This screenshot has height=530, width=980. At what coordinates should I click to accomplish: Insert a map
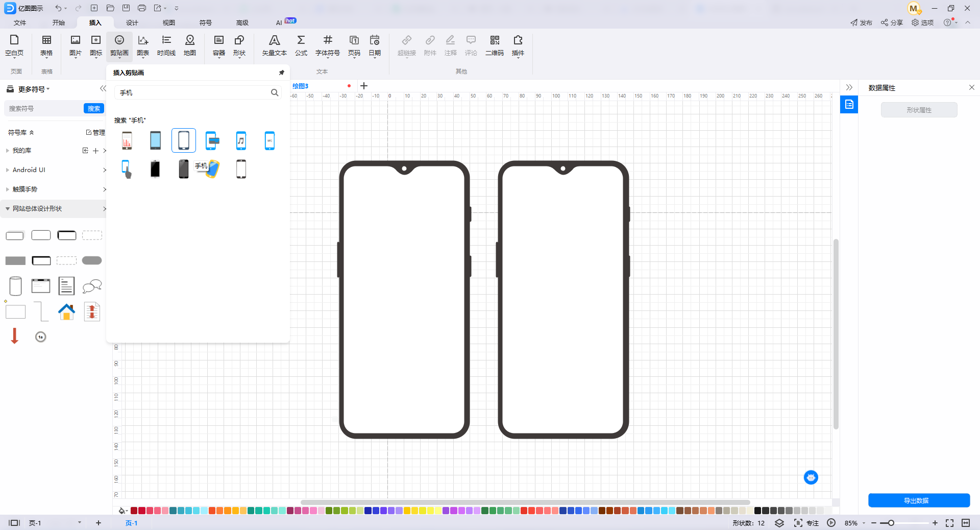[190, 45]
